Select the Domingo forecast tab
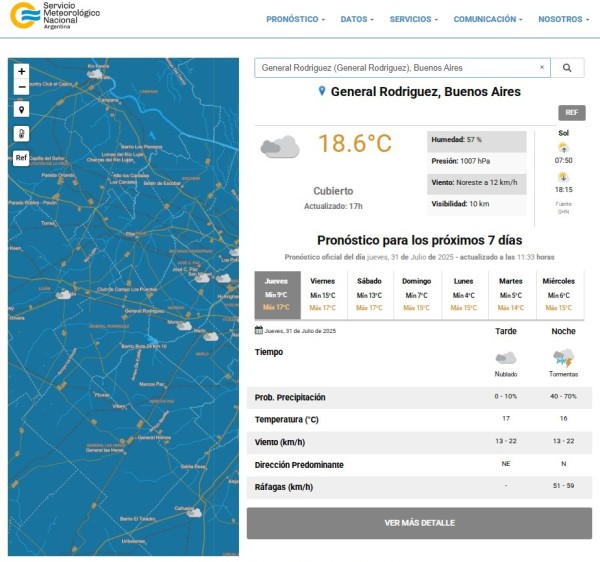Viewport: 600px width, 562px height. (x=417, y=295)
